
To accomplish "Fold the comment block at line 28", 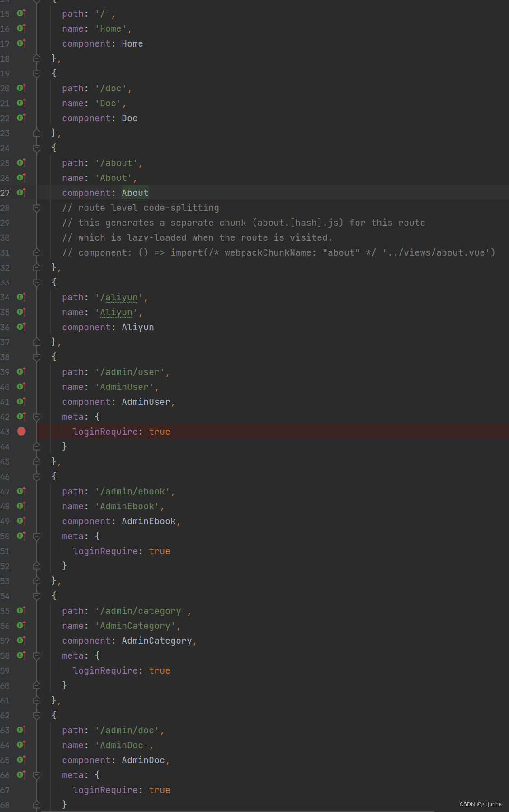I will pyautogui.click(x=37, y=208).
